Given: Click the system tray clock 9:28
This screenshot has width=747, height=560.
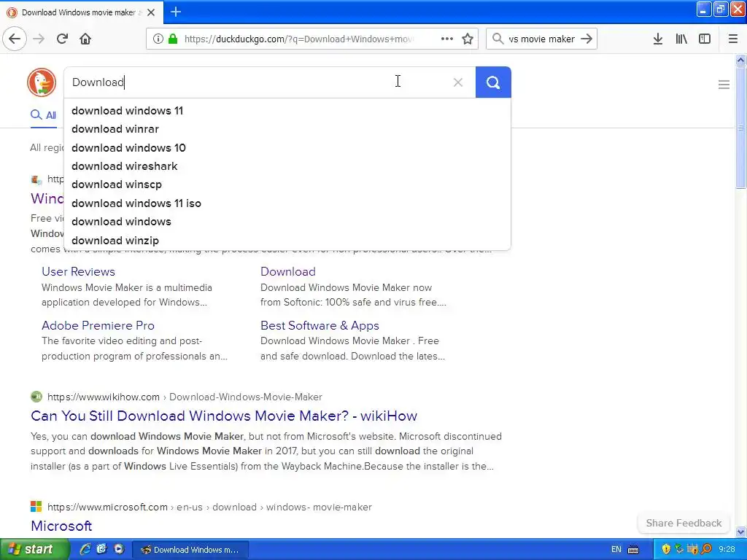Looking at the screenshot, I should [727, 550].
